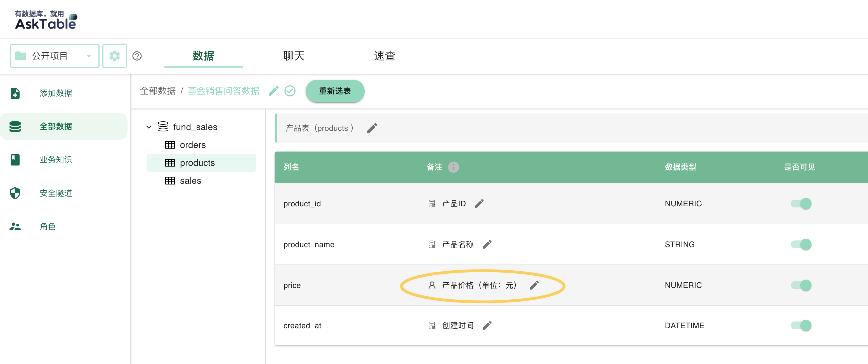Edit the datasource name with pencil icon

273,91
